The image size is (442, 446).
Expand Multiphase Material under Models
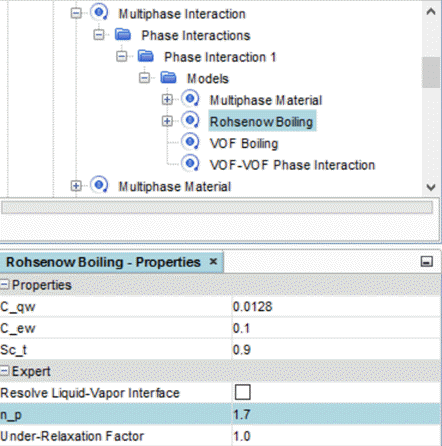coord(167,100)
